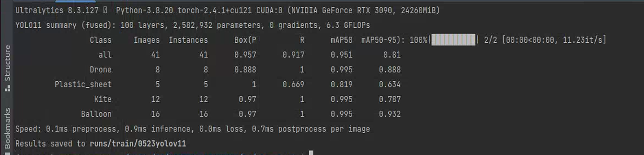Click the Drone class row label
The image size is (644, 155).
click(101, 70)
